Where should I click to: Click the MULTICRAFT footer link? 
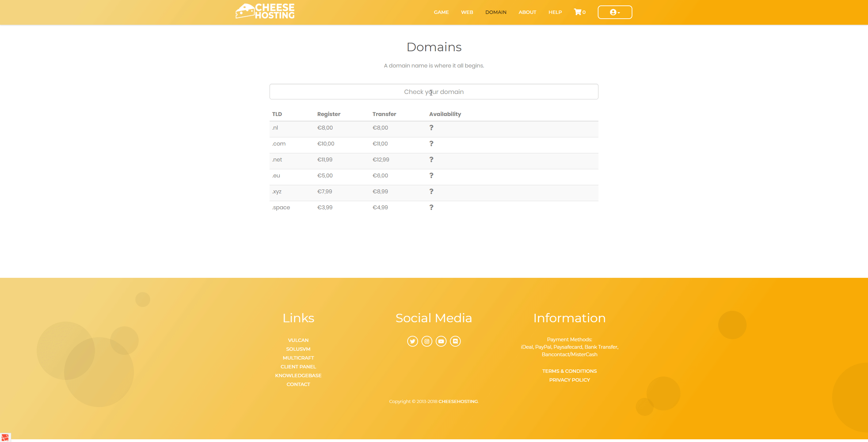[x=298, y=358]
